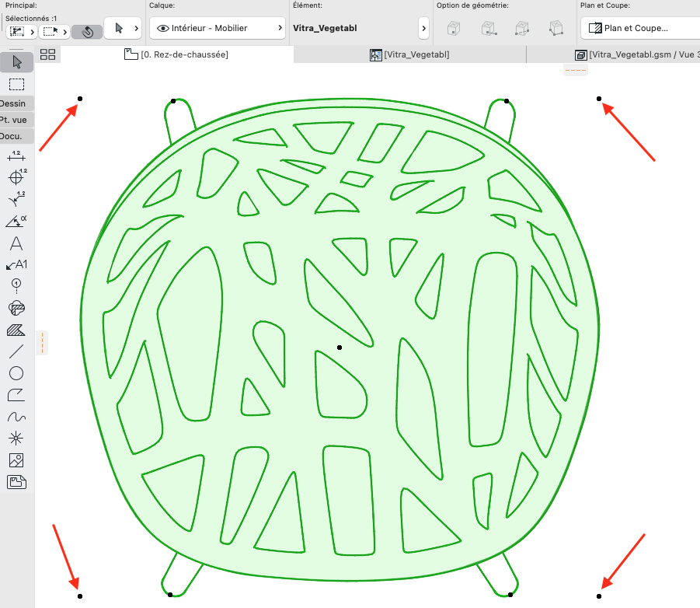700x608 pixels.
Task: Open arrow tool options flyout
Action: tap(136, 28)
